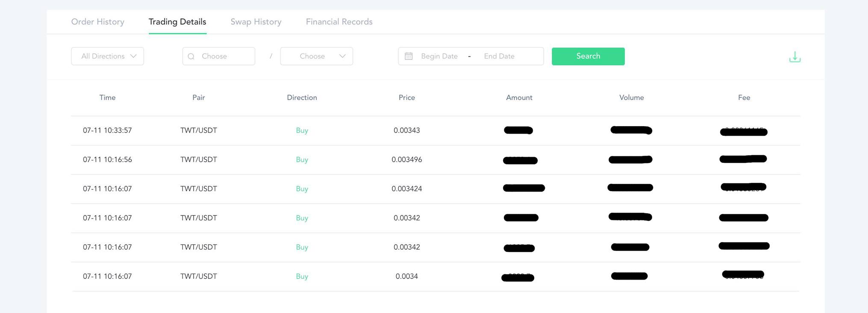Open the Swap History tab
Screen dimensions: 868x313
[256, 22]
